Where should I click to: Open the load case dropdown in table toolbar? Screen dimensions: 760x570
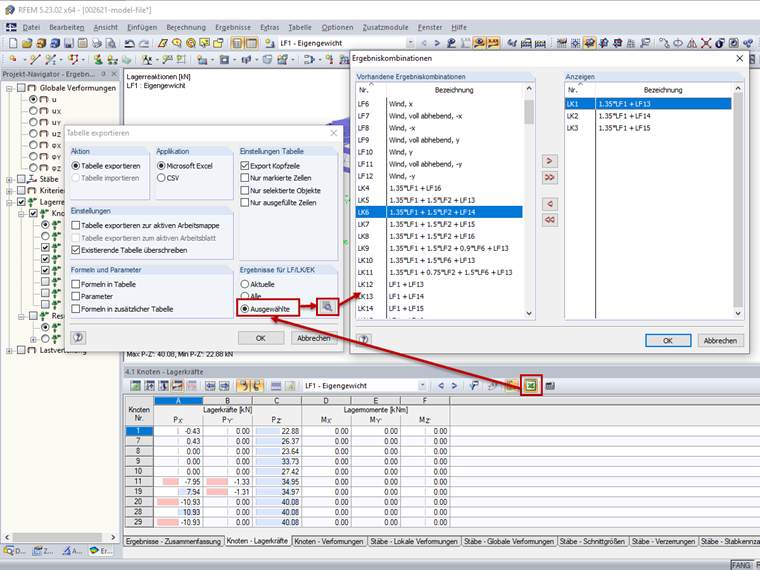(423, 386)
